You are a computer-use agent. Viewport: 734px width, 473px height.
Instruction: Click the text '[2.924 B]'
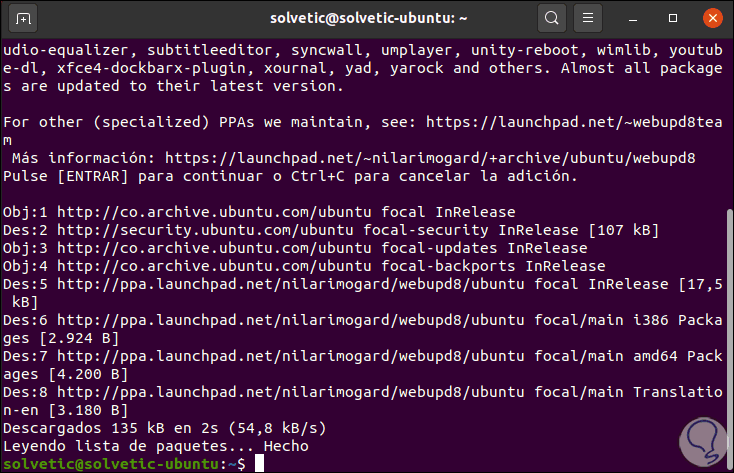point(79,338)
